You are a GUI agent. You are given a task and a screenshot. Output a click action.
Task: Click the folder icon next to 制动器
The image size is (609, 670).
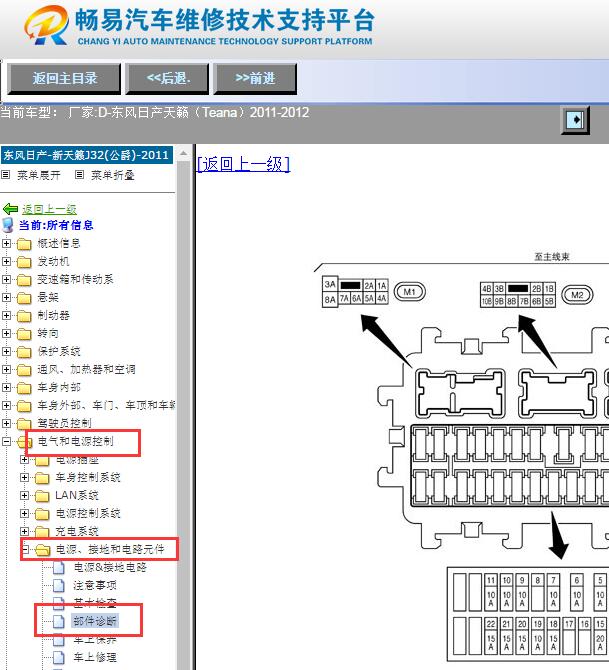(x=24, y=316)
